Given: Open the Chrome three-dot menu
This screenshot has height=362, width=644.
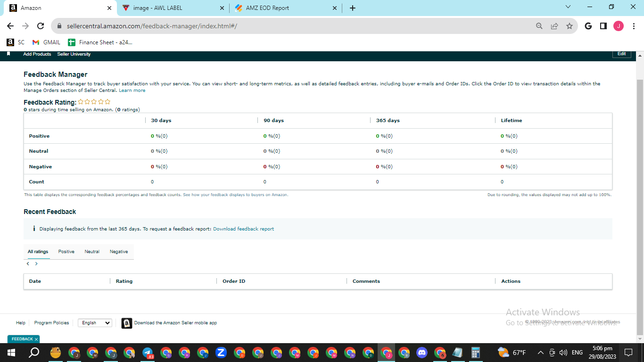Looking at the screenshot, I should 633,26.
